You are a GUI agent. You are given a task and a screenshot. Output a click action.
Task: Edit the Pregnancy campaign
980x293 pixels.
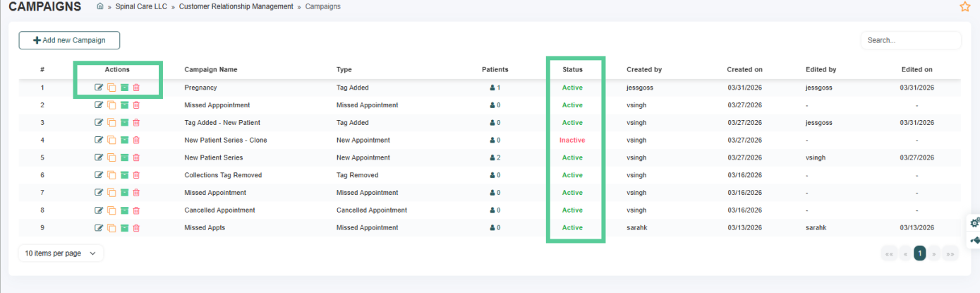click(99, 88)
